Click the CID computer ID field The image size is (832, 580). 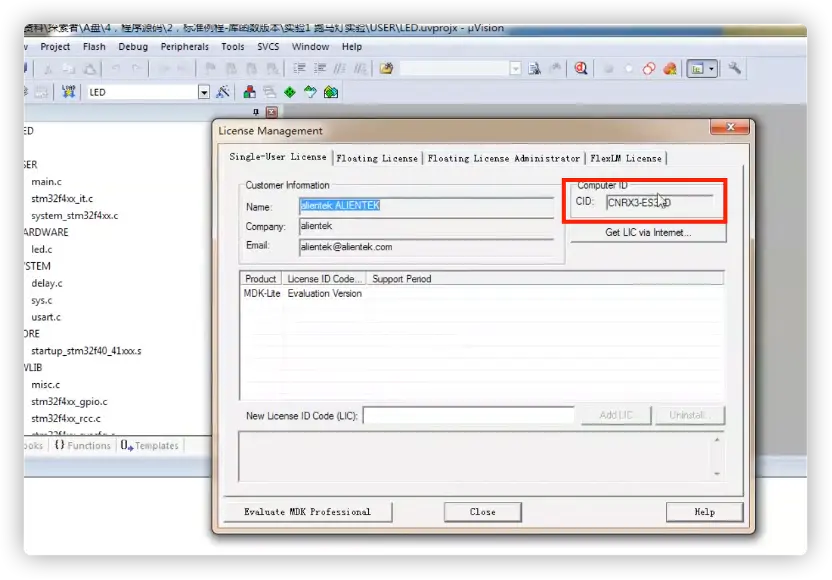659,203
